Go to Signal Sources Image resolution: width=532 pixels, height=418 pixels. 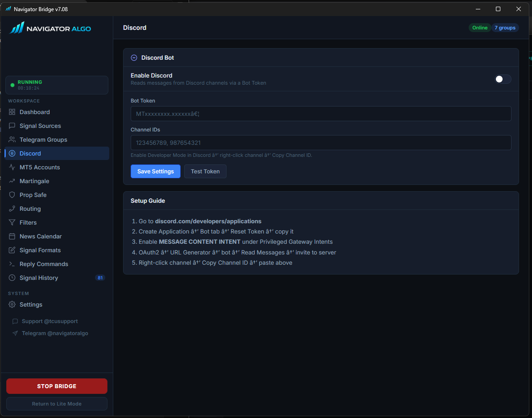click(x=41, y=126)
